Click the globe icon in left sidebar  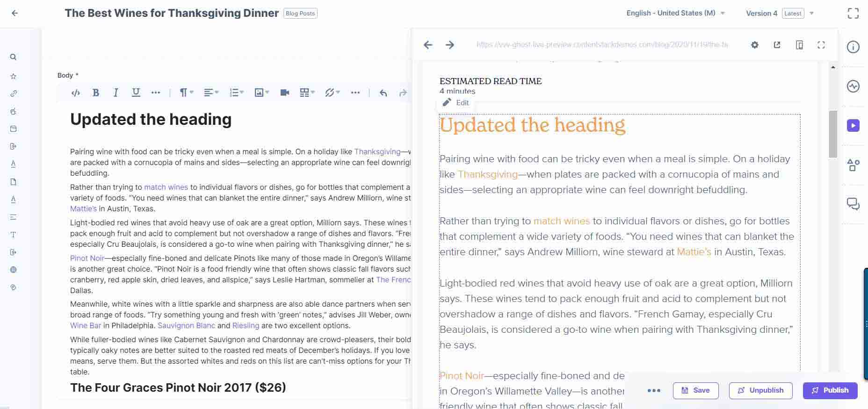click(13, 270)
